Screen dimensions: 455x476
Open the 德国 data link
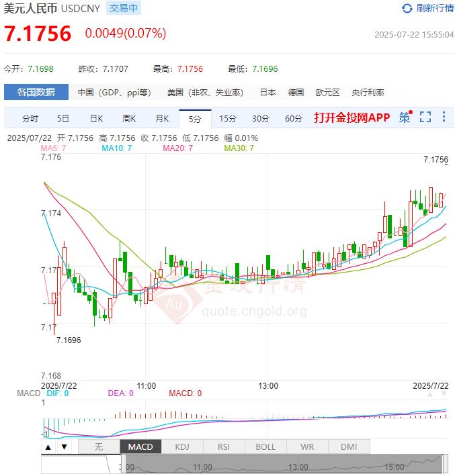coord(296,92)
